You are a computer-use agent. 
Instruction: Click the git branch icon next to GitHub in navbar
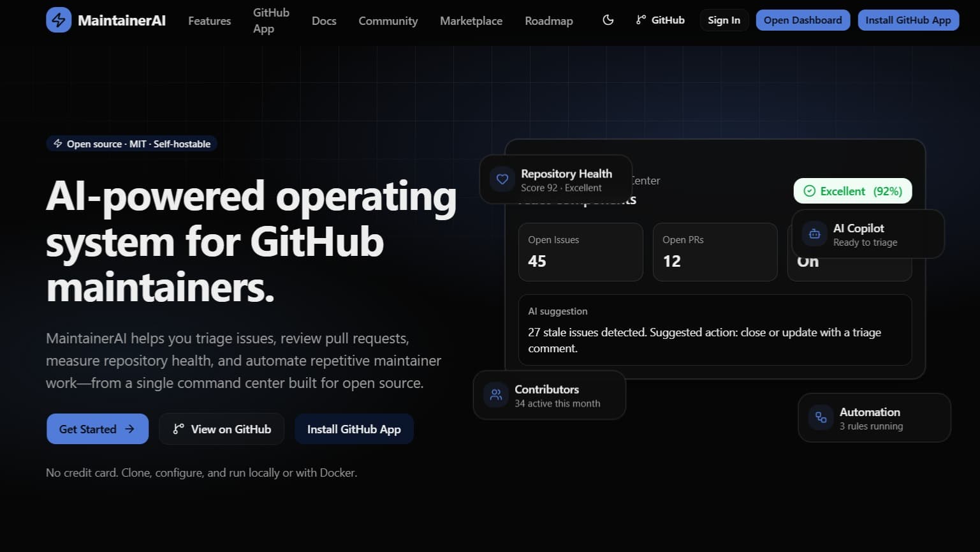click(641, 20)
